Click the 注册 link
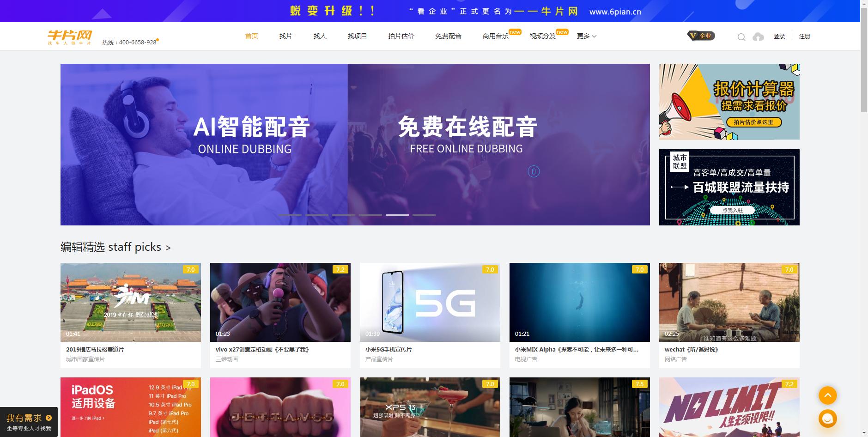Image resolution: width=868 pixels, height=437 pixels. tap(805, 36)
